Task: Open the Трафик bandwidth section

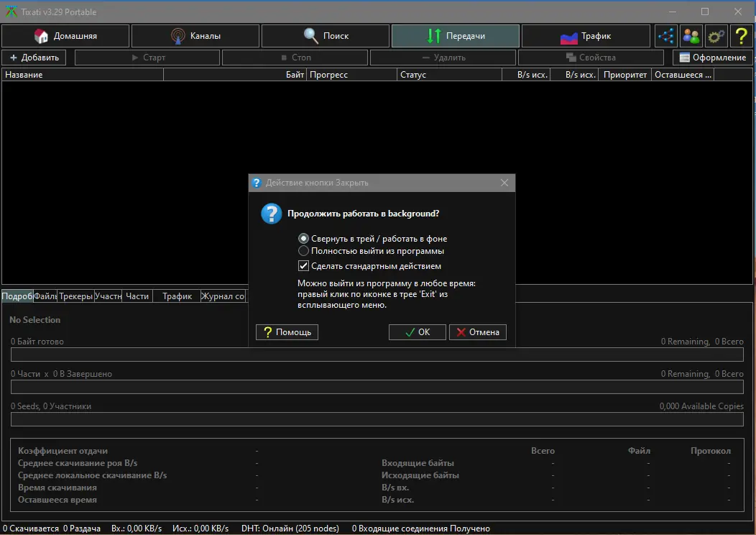Action: pos(586,36)
